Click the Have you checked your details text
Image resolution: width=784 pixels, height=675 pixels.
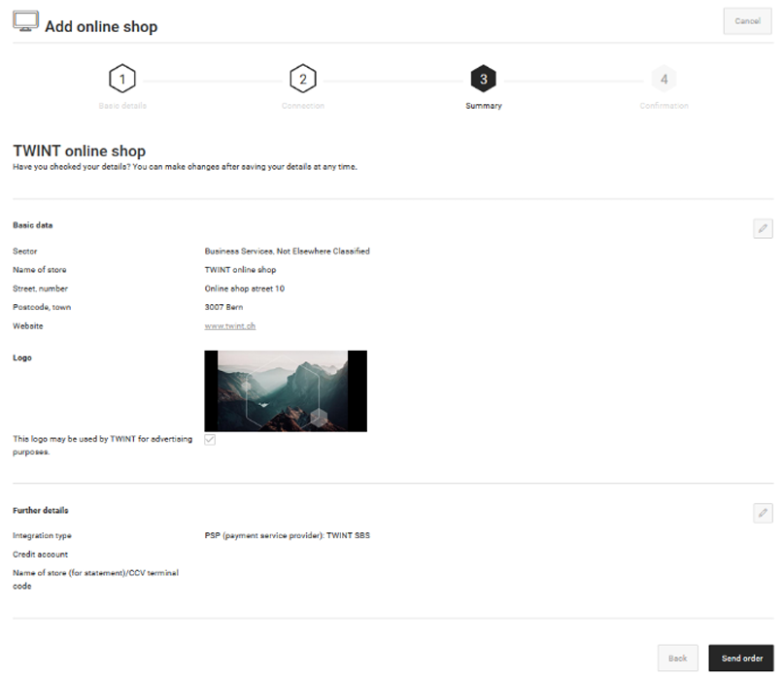(x=185, y=167)
